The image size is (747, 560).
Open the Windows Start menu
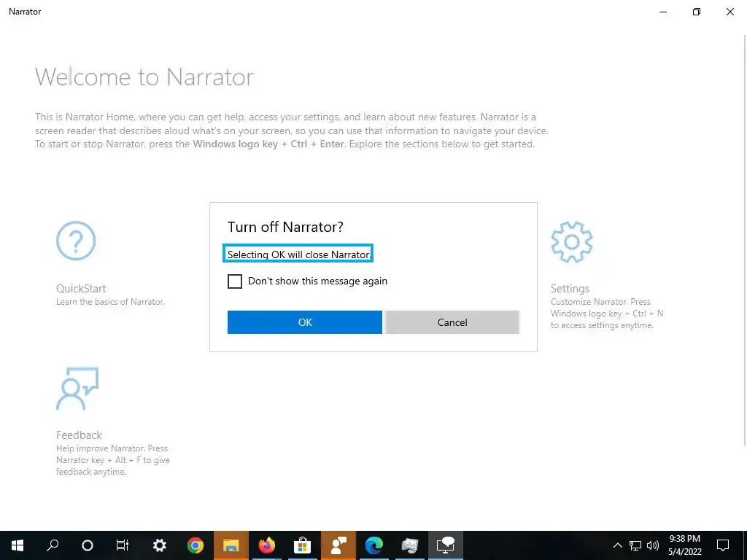[x=18, y=545]
